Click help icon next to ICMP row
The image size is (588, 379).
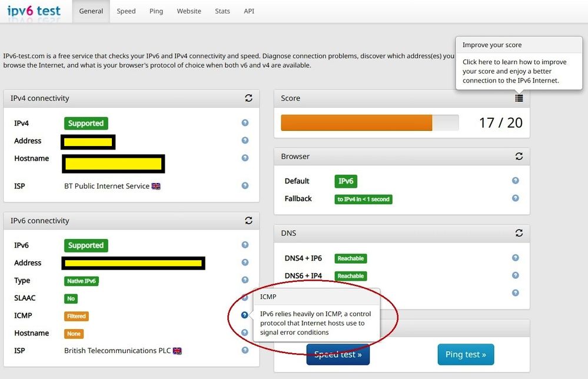(x=245, y=315)
